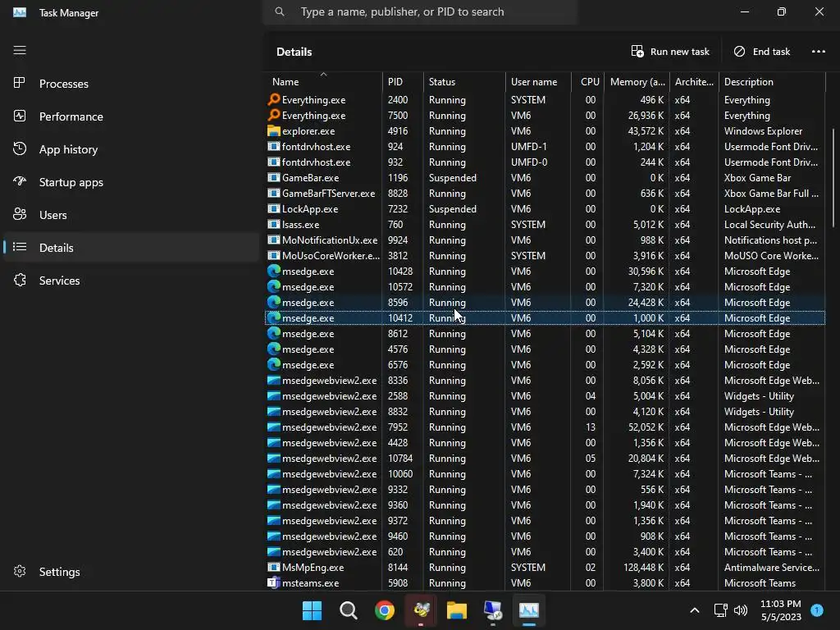Click the Settings gear icon
The height and width of the screenshot is (630, 840).
point(20,571)
